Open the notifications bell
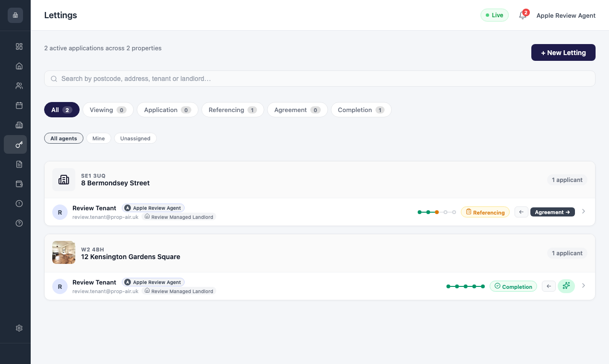The width and height of the screenshot is (609, 364). coord(523,15)
